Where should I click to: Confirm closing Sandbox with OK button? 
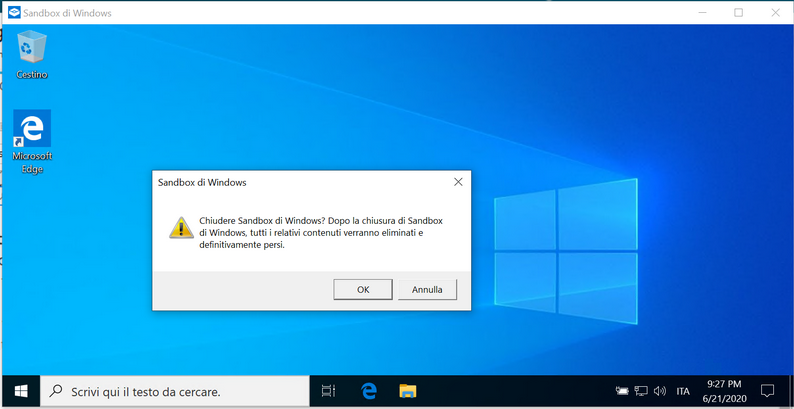click(363, 290)
